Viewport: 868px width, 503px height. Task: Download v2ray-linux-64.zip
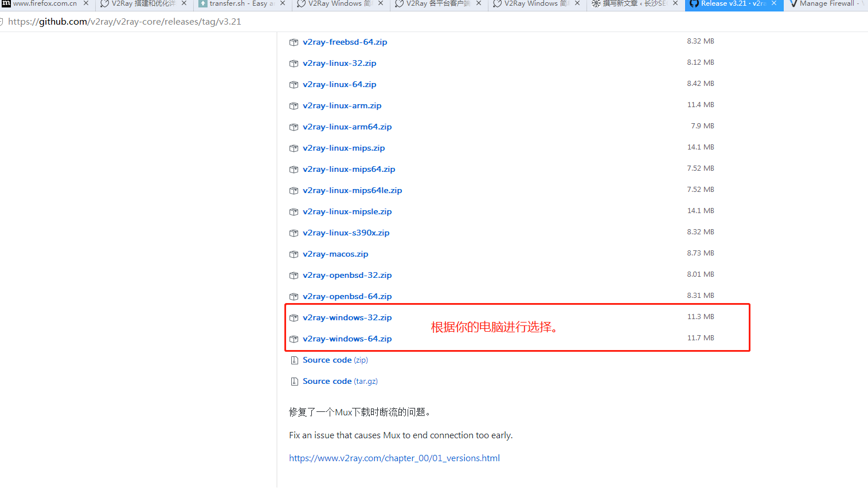click(339, 84)
